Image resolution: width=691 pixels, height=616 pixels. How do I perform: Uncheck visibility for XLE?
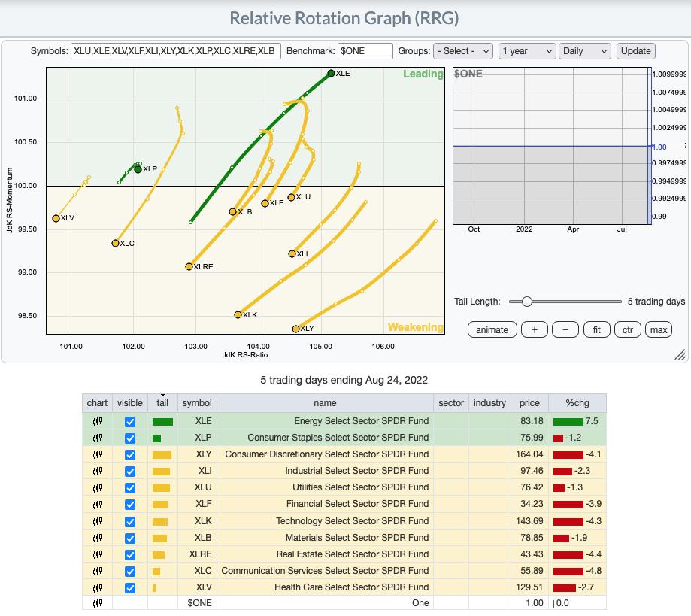pyautogui.click(x=130, y=421)
